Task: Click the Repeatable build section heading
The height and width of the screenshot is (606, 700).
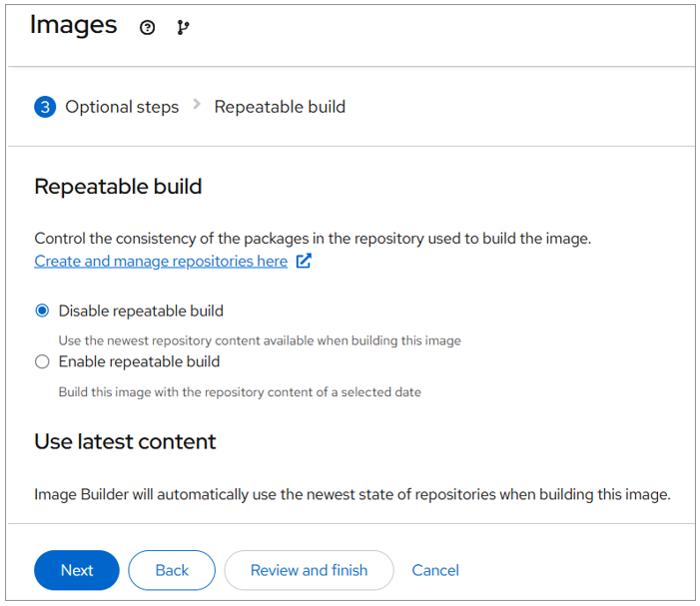Action: pyautogui.click(x=118, y=187)
